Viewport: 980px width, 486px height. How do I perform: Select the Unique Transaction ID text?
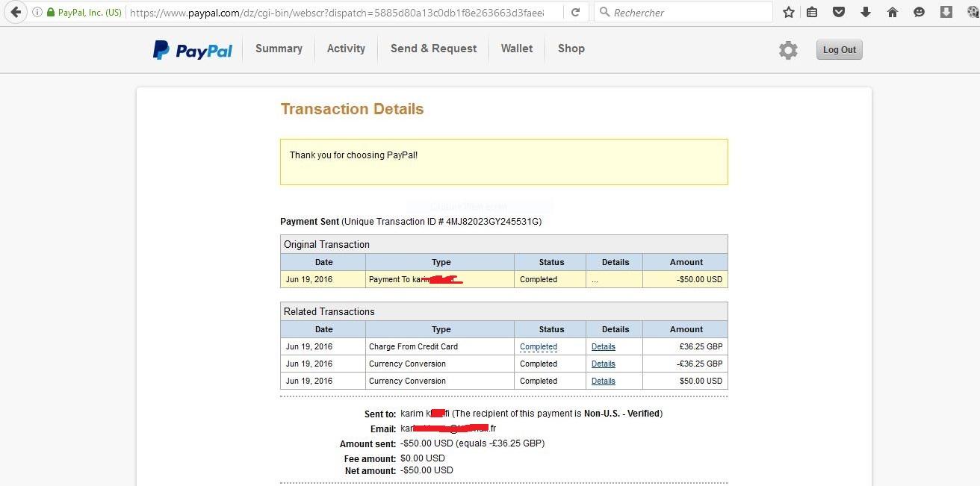[x=441, y=222]
